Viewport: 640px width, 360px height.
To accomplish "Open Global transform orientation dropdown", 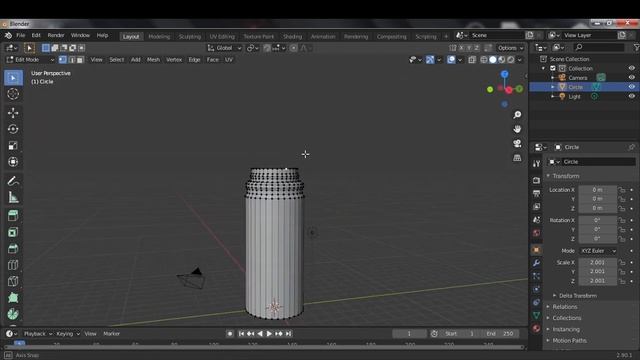I will (x=224, y=48).
